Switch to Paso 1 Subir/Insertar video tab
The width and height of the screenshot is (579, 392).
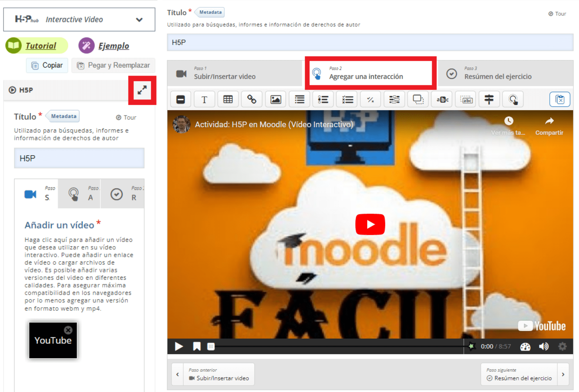coord(235,73)
